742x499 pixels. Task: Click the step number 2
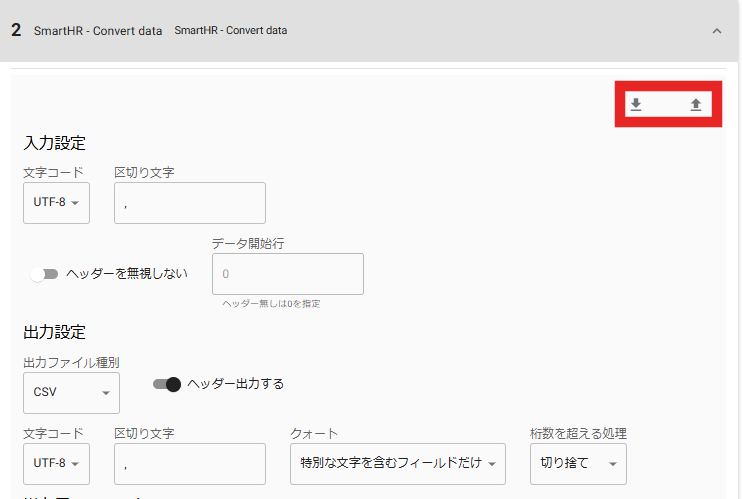point(16,30)
